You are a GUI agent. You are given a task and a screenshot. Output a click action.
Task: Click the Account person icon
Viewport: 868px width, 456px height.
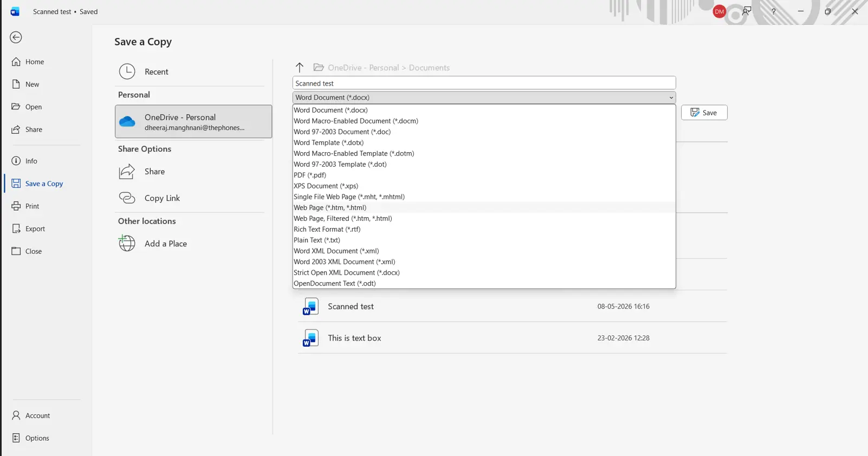point(16,415)
